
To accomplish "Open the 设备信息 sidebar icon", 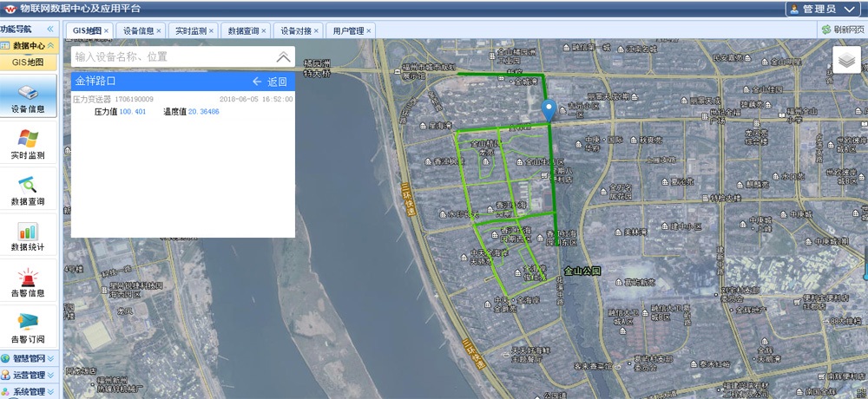I will (28, 94).
